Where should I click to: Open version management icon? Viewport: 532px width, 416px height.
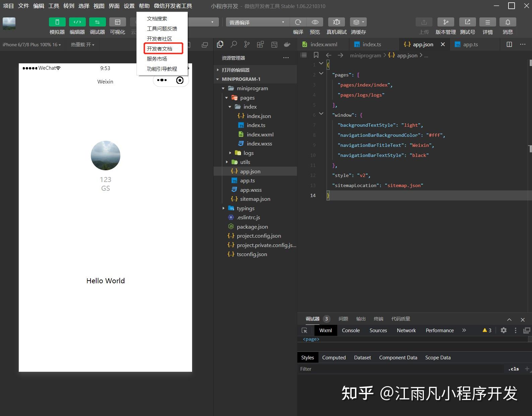446,22
